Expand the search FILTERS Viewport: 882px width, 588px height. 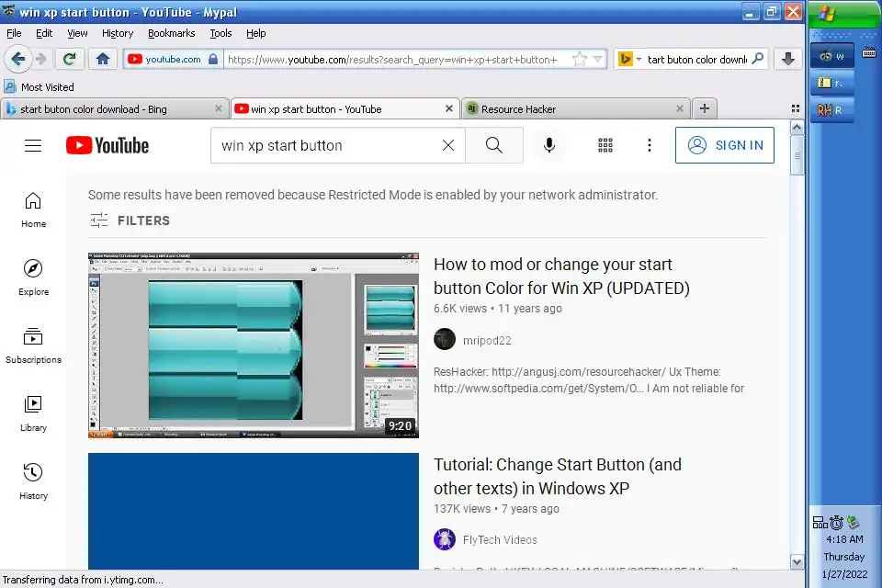click(130, 220)
